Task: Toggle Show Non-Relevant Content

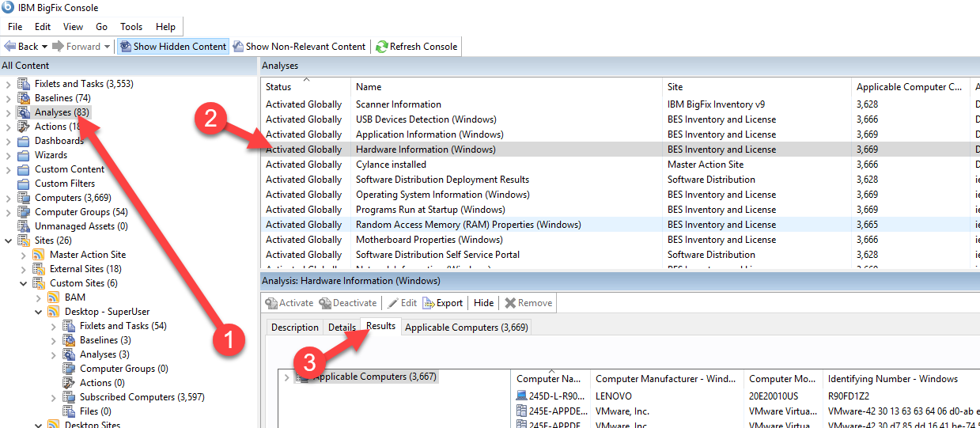Action: (x=299, y=47)
